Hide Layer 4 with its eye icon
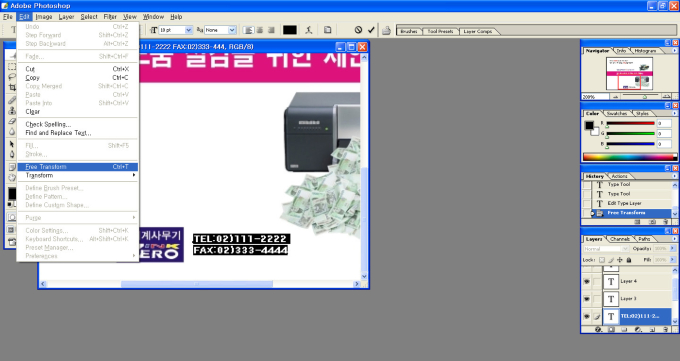The width and height of the screenshot is (680, 361). [x=586, y=282]
